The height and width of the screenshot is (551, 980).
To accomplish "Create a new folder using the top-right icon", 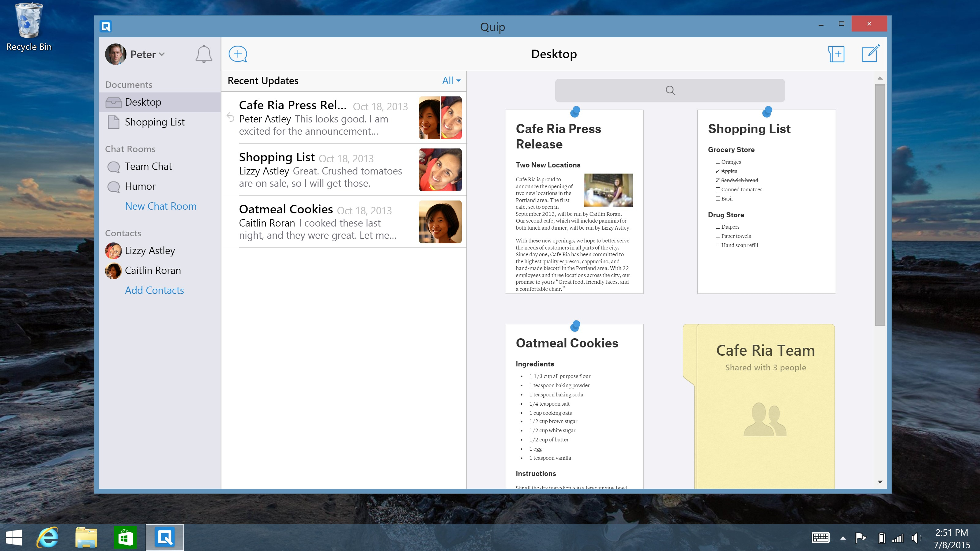I will pyautogui.click(x=837, y=54).
